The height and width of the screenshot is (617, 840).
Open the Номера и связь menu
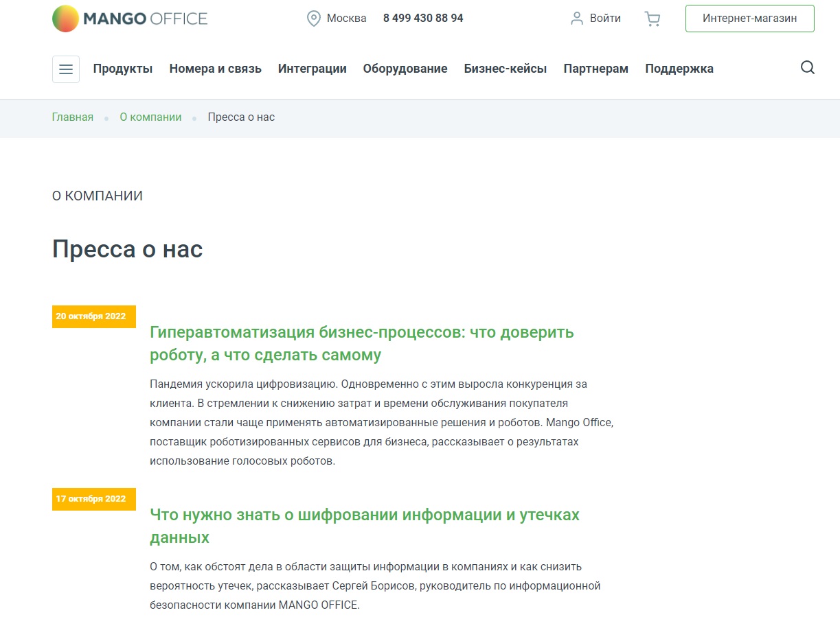pyautogui.click(x=216, y=69)
